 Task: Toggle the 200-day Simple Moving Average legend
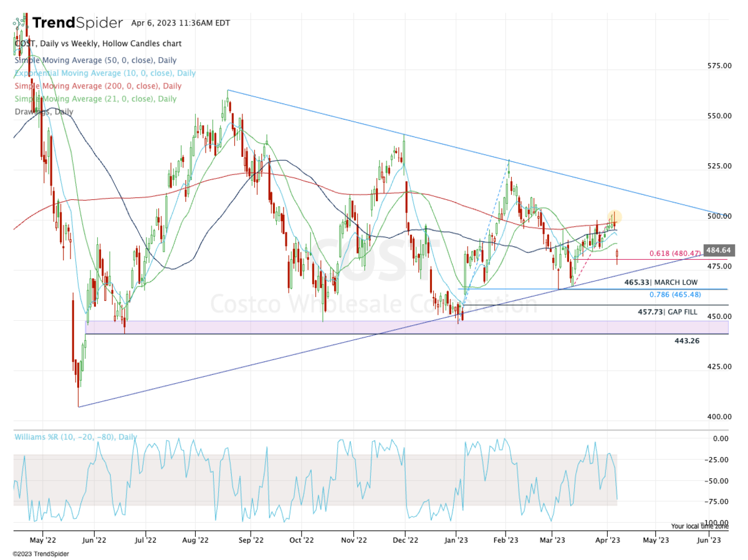pyautogui.click(x=97, y=86)
